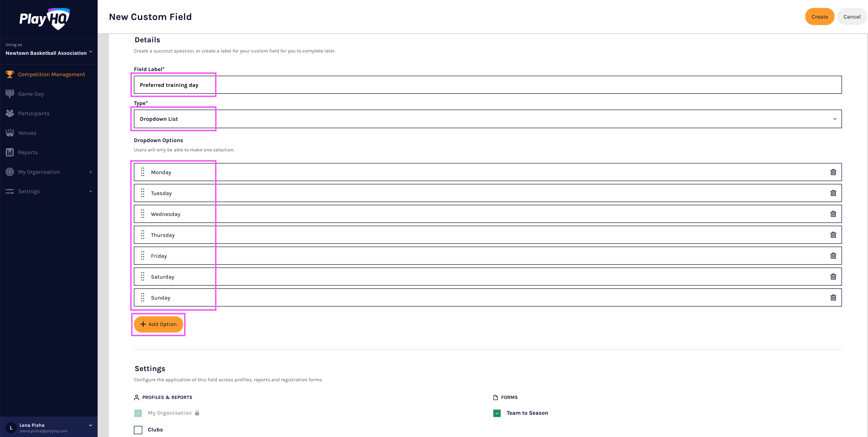This screenshot has width=868, height=437.
Task: Expand the My Organisation sidebar section
Action: [90, 172]
